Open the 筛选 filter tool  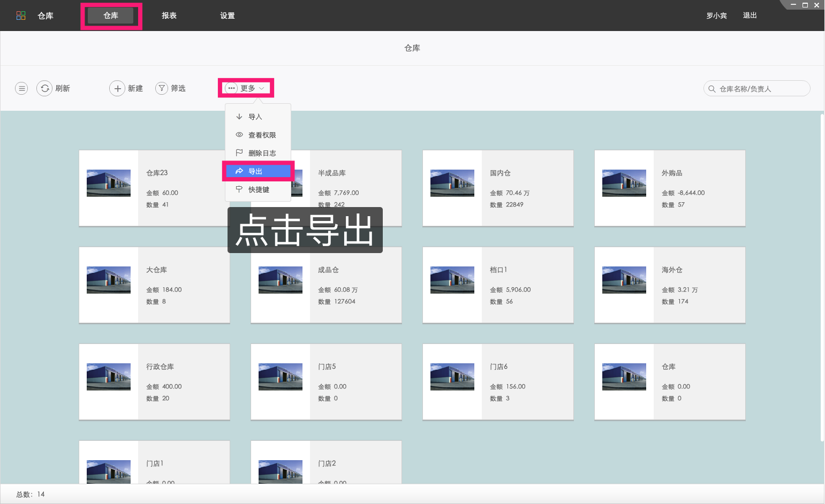[x=171, y=88]
